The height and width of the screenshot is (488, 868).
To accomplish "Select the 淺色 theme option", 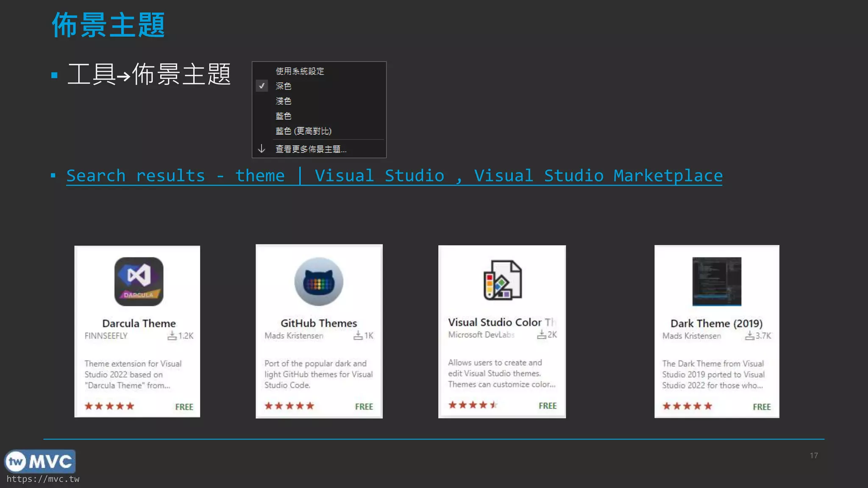I will 283,101.
